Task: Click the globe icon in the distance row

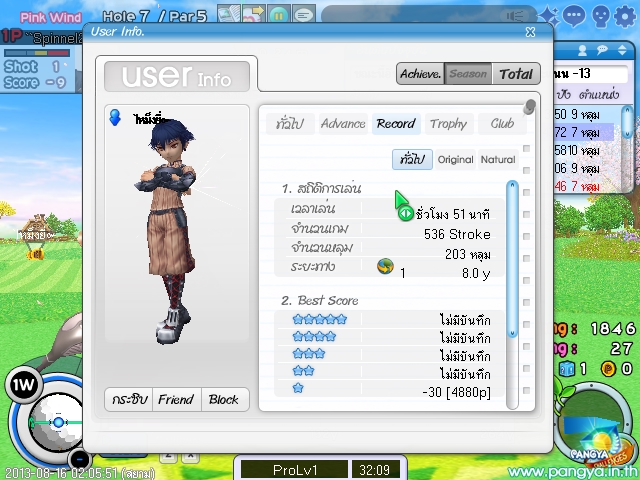Action: point(385,266)
